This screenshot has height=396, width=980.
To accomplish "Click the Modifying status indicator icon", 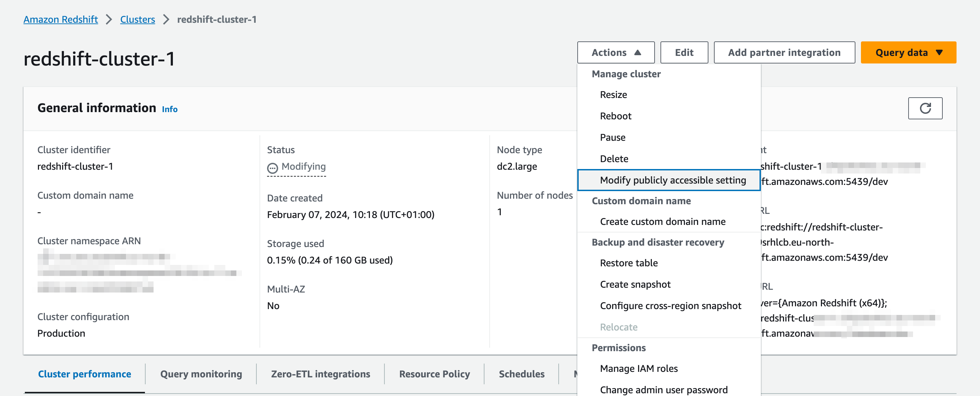I will (x=272, y=168).
